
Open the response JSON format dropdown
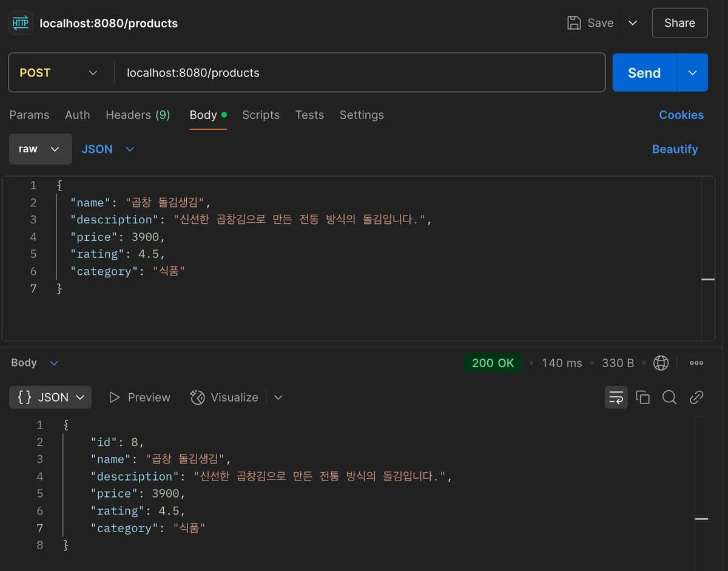click(50, 397)
